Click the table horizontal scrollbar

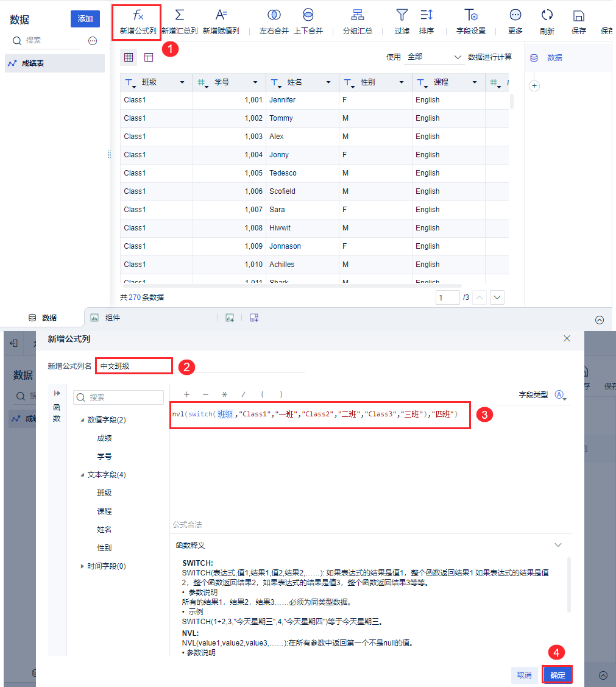(x=291, y=286)
